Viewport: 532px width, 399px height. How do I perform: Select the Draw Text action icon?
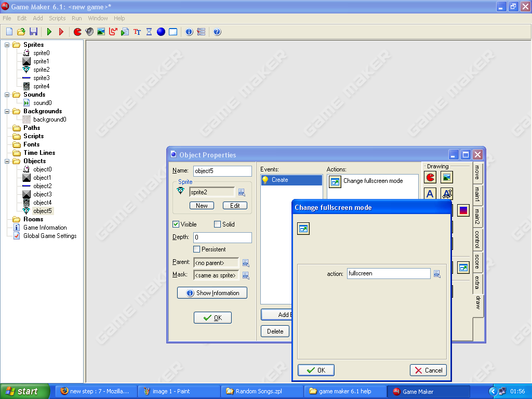point(430,194)
